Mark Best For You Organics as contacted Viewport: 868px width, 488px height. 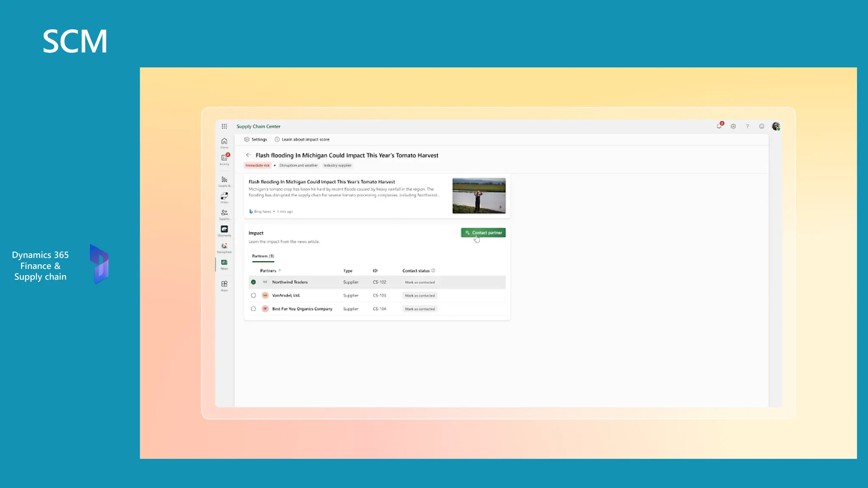click(x=420, y=309)
